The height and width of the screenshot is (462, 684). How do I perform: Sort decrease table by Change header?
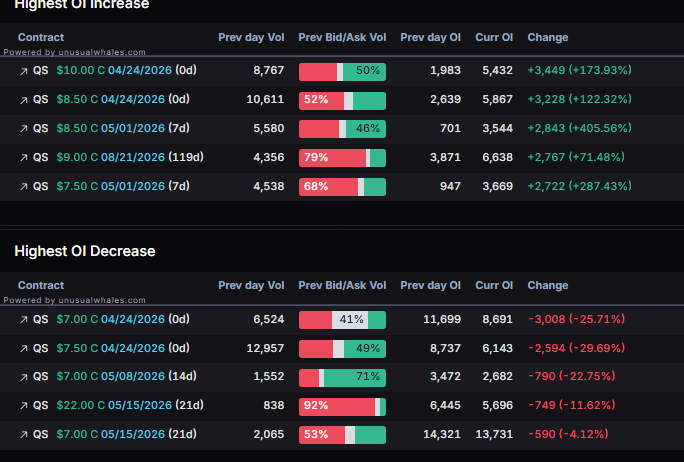(x=547, y=285)
